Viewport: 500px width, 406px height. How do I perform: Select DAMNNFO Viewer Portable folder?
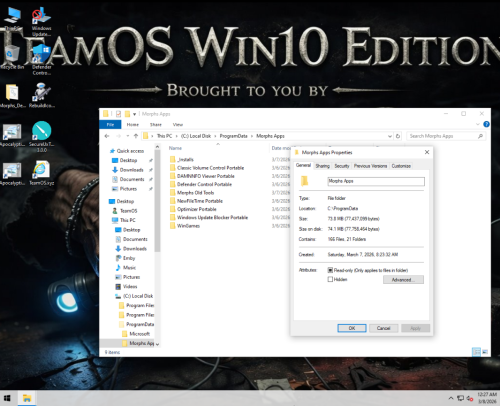point(206,176)
